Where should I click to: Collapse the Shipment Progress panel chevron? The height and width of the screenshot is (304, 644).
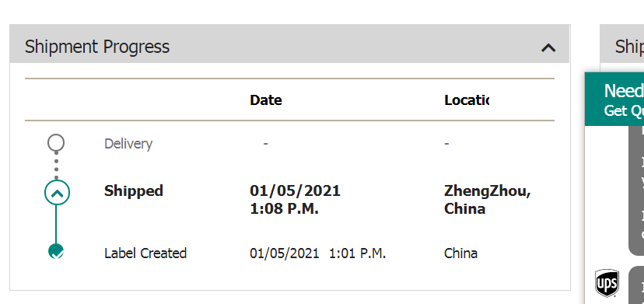[x=548, y=48]
